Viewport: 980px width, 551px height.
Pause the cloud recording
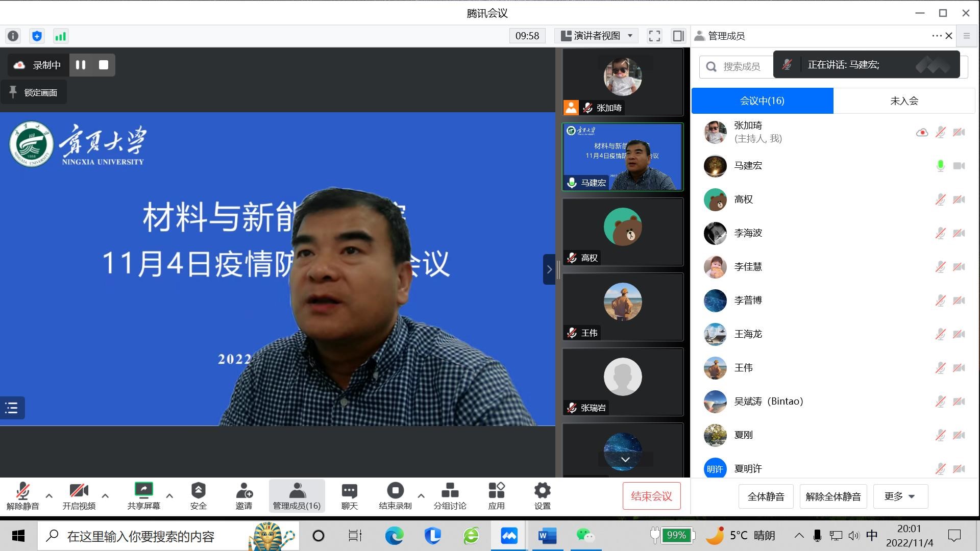81,65
